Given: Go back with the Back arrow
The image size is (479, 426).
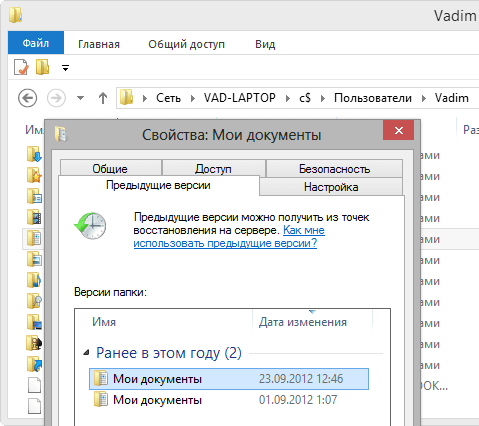Looking at the screenshot, I should (27, 98).
